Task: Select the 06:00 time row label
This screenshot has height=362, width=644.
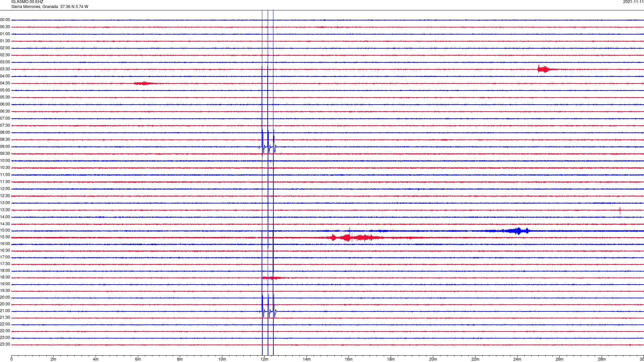Action: [x=5, y=104]
